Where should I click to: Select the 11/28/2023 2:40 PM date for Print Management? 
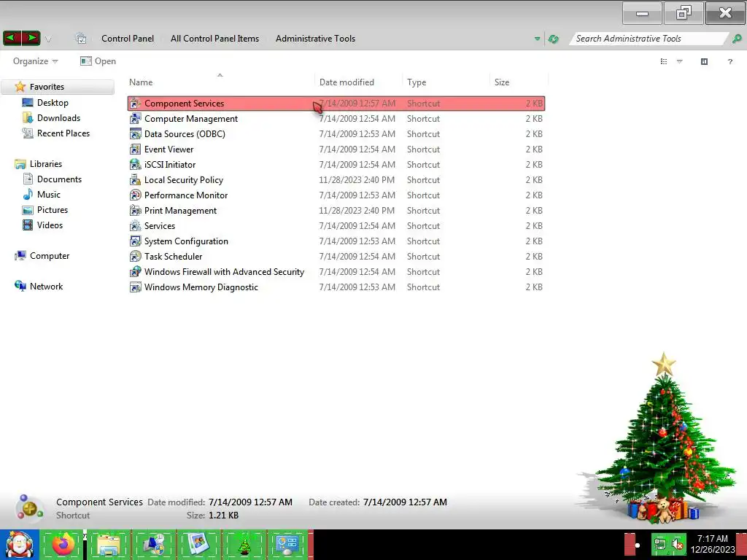357,211
